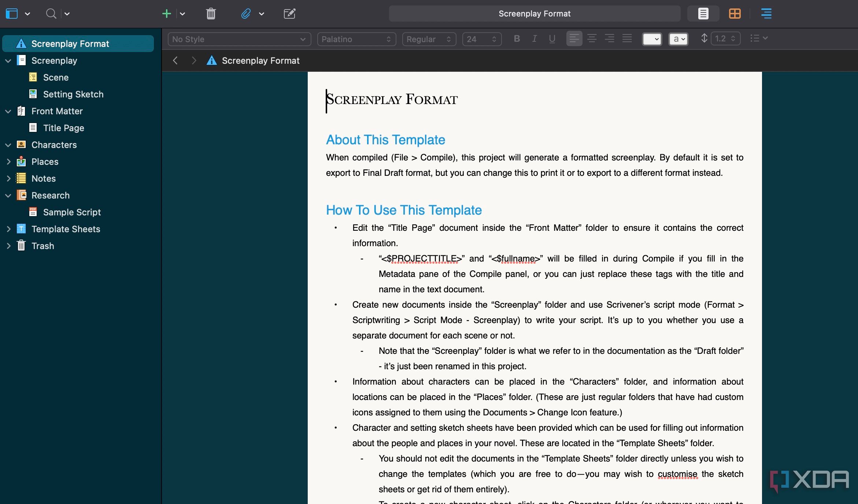Image resolution: width=858 pixels, height=504 pixels.
Task: Select Scene document in sidebar
Action: coord(56,77)
